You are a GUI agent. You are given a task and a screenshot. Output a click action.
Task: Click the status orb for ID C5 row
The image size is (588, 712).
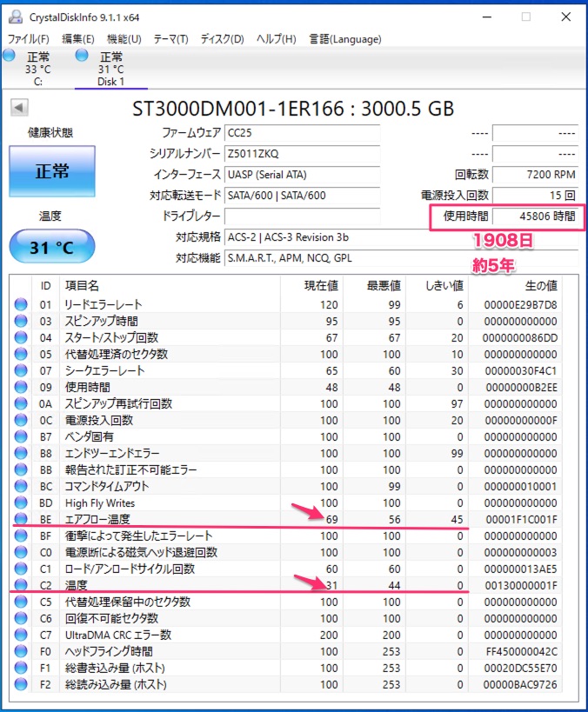pos(21,602)
